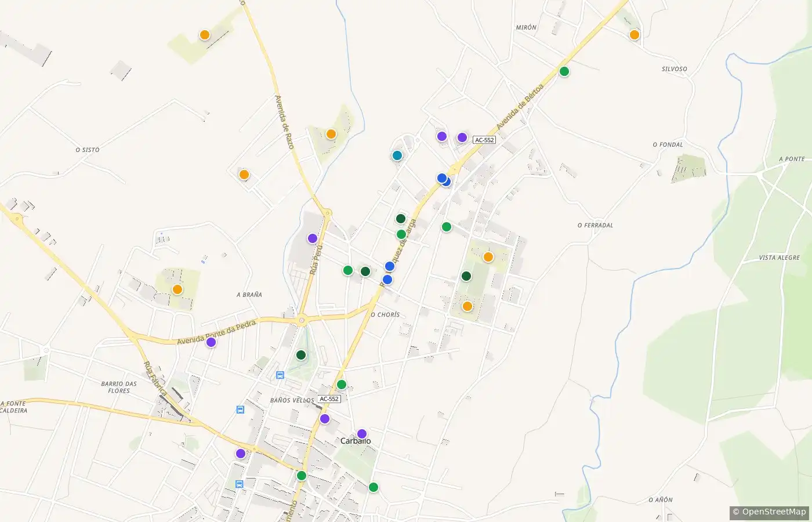Click the orange marker north of SILVOSO
Image resolution: width=812 pixels, height=522 pixels.
(x=635, y=35)
